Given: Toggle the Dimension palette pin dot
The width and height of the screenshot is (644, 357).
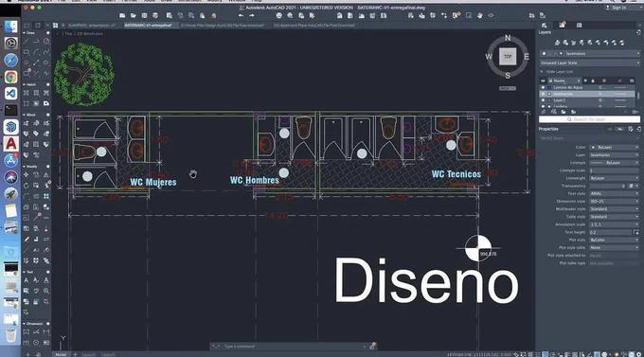Looking at the screenshot, I should 47,324.
